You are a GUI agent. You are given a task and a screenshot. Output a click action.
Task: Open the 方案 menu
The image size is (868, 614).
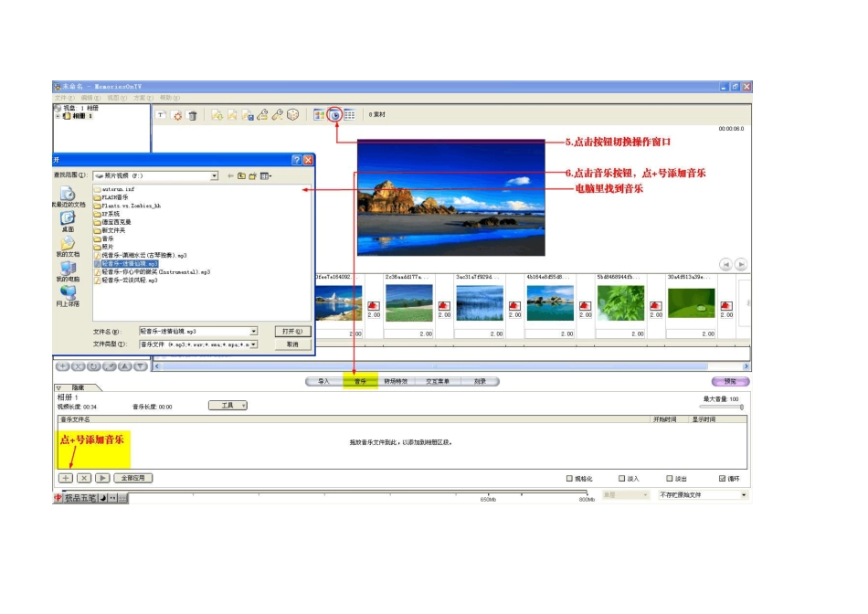click(x=143, y=98)
